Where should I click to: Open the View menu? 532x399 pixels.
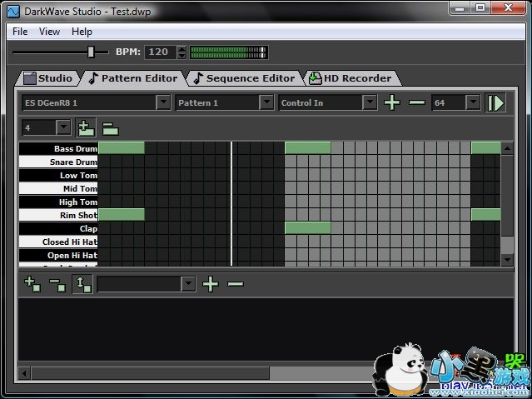[49, 32]
